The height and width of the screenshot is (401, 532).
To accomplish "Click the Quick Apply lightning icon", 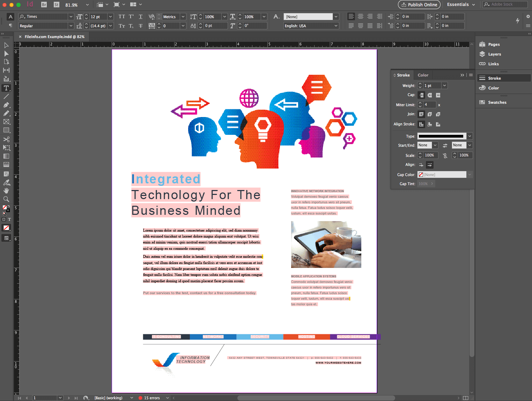I will click(x=518, y=21).
